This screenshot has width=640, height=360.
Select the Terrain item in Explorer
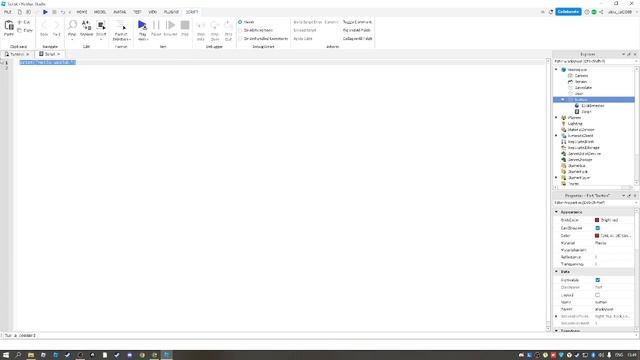coord(580,82)
